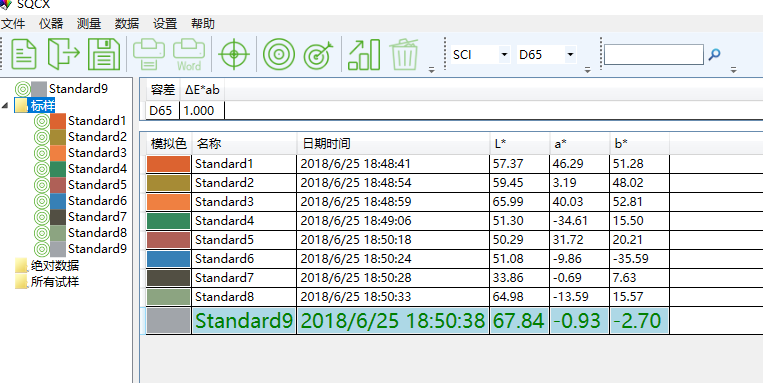Image resolution: width=763 pixels, height=383 pixels.
Task: Click target icon beside Standard1 in tree
Action: click(x=42, y=121)
